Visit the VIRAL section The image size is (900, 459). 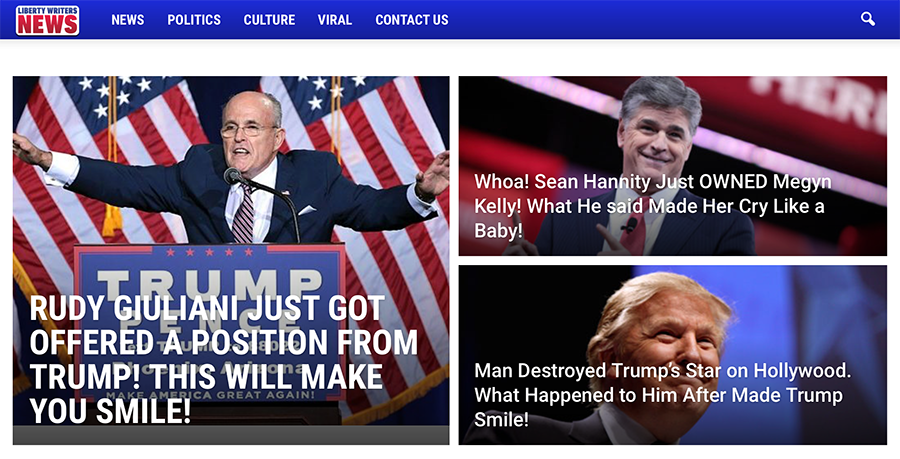pyautogui.click(x=335, y=20)
